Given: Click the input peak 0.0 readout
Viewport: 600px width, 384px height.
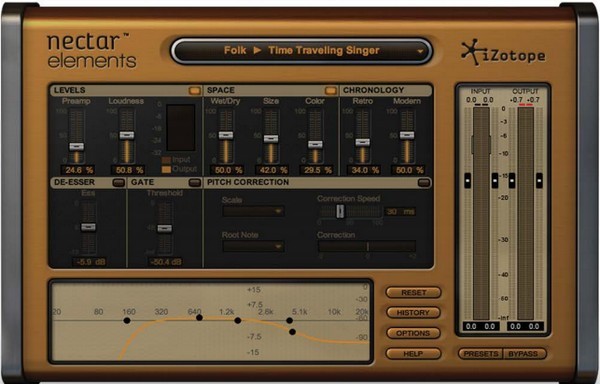Looking at the screenshot, I should tap(480, 100).
